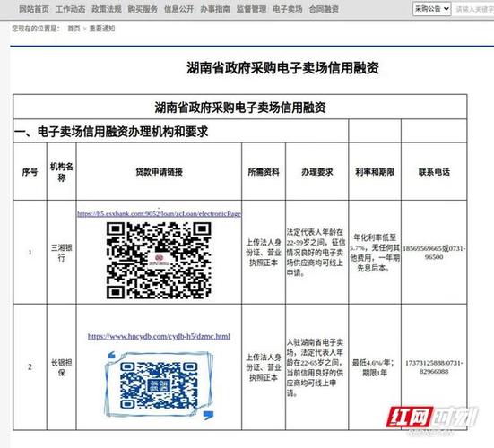The width and height of the screenshot is (494, 448).
Task: Open the csxbank.com loan application link
Action: 159,214
